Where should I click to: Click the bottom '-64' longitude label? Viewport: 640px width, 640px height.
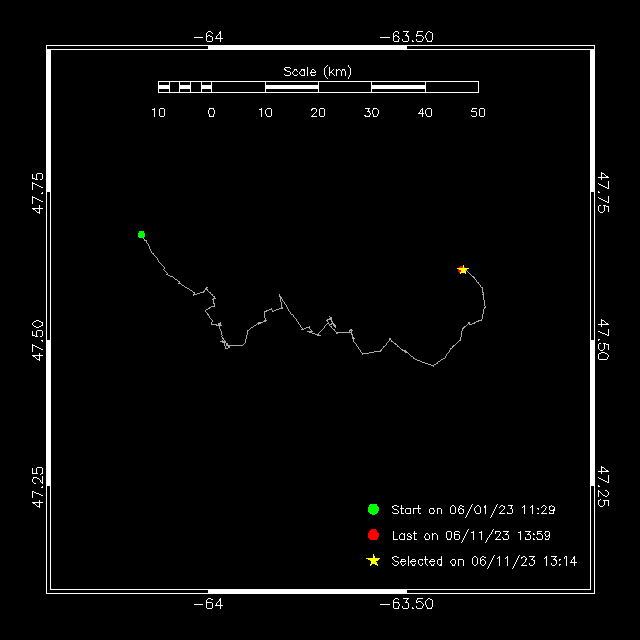click(x=208, y=604)
